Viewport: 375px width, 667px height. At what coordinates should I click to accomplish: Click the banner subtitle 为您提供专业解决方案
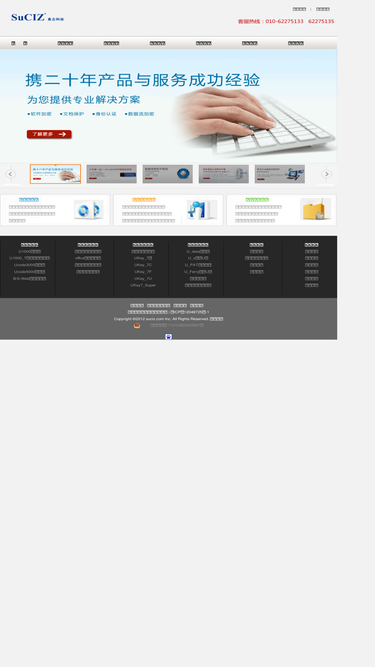point(83,100)
